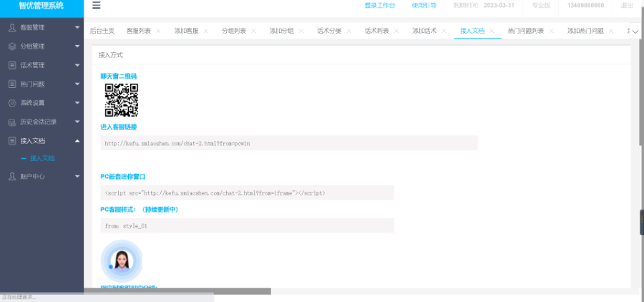Expand the 客服管理 sidebar menu
644x302 pixels.
77,27
